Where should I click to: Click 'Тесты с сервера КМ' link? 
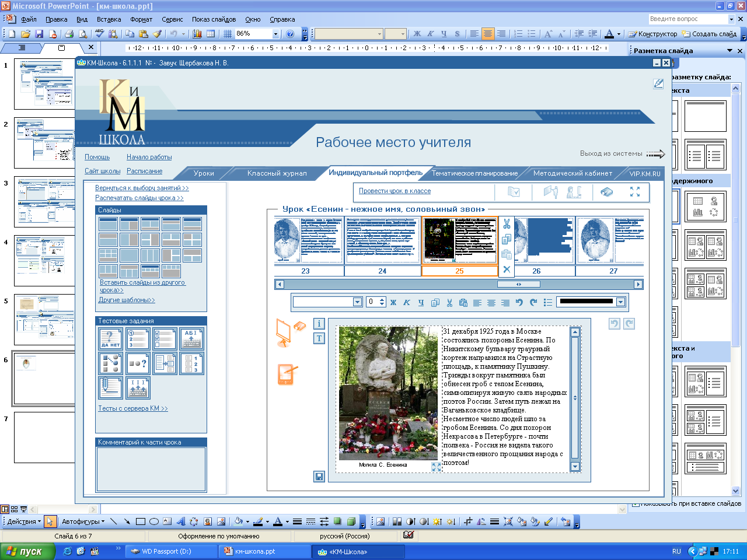133,408
